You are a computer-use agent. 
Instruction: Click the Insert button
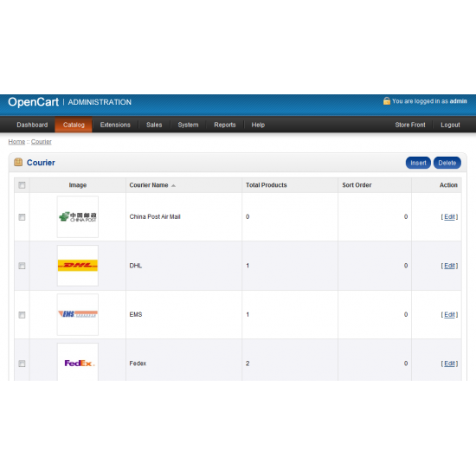(418, 163)
